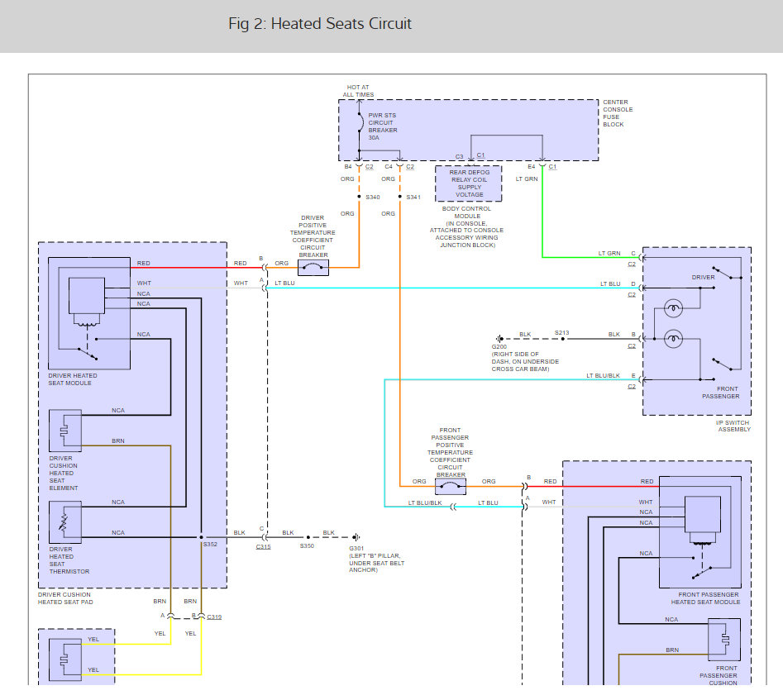
Task: Click the C319 connector label
Action: [x=214, y=617]
